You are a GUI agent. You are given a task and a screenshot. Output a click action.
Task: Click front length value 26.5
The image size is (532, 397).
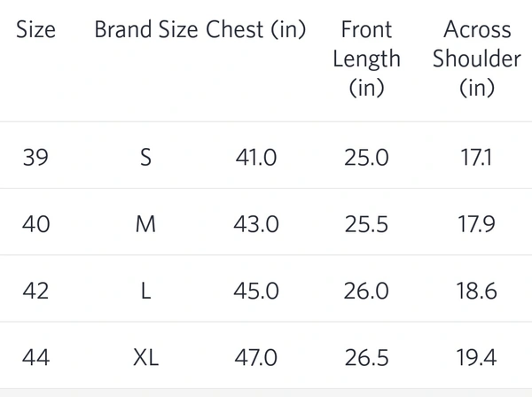pyautogui.click(x=366, y=358)
